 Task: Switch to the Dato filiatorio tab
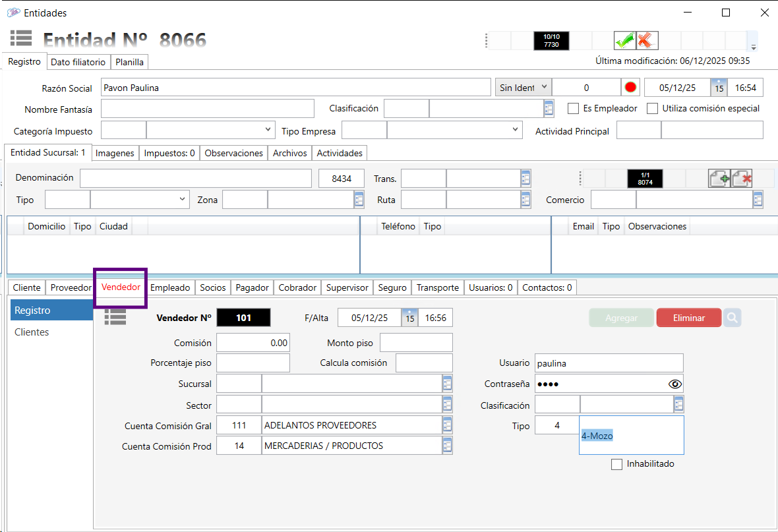coord(78,62)
